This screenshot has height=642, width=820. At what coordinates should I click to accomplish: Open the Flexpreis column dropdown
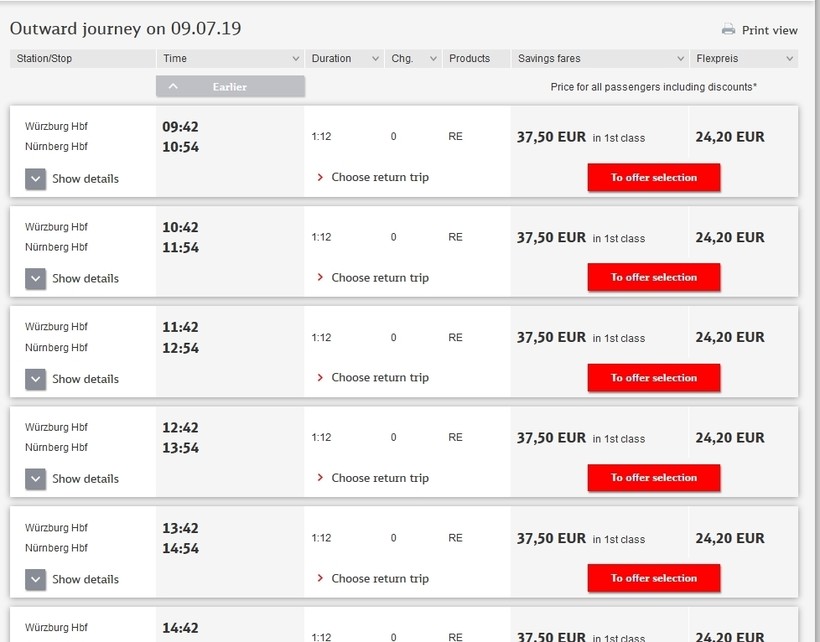(789, 59)
